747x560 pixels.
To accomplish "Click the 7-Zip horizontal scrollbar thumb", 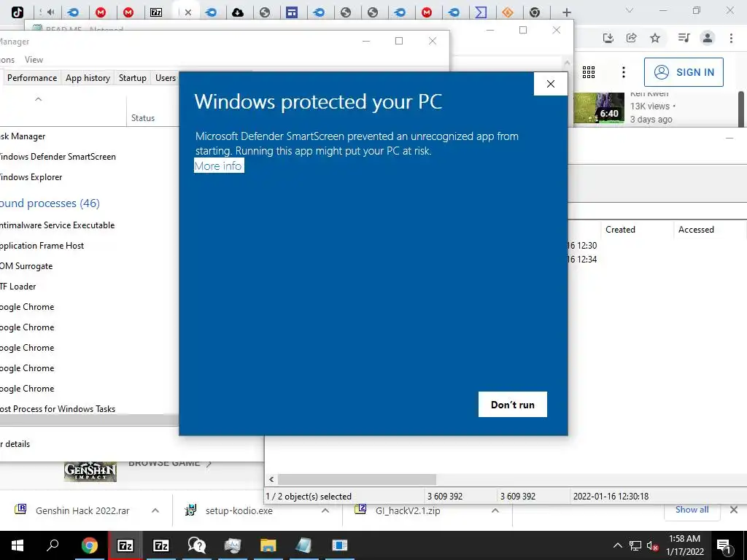I will pos(357,480).
